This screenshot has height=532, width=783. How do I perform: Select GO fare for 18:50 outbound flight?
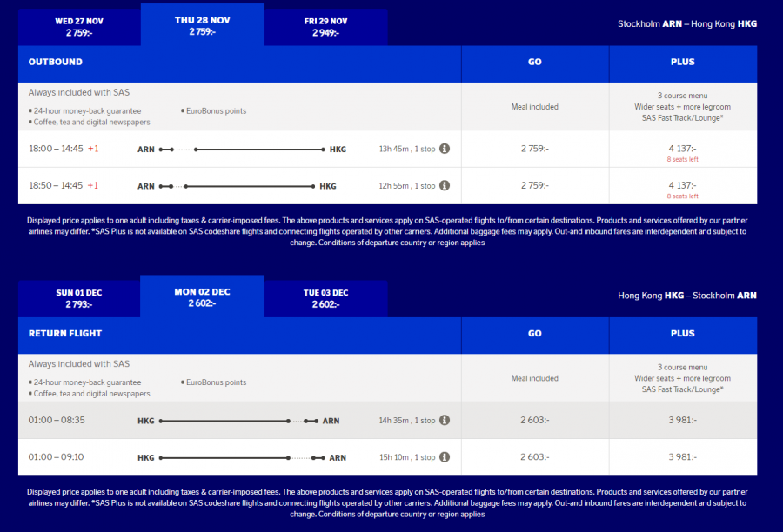pos(535,185)
